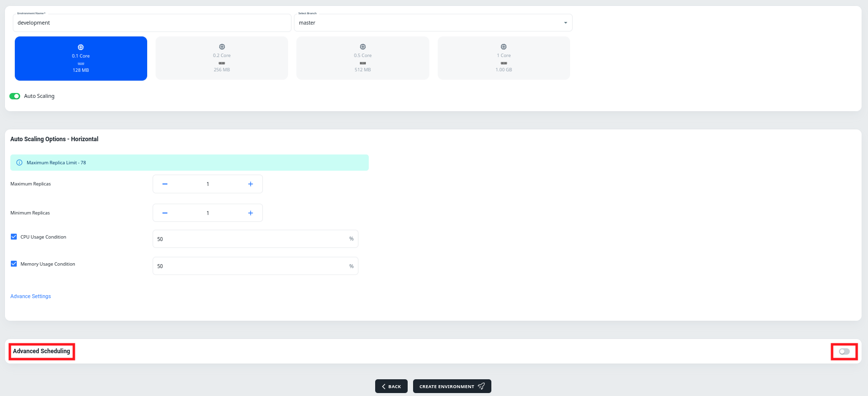Click the Advanced Scheduling heading

(41, 351)
